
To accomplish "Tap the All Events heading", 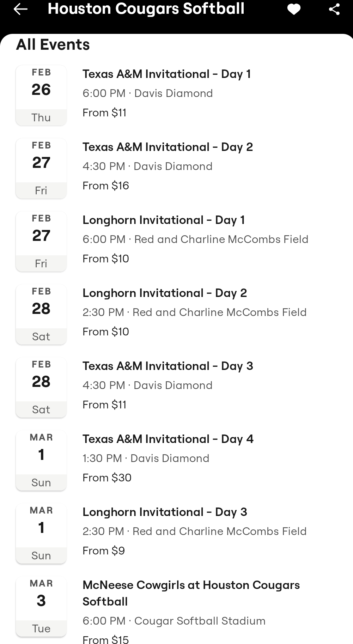I will click(53, 45).
